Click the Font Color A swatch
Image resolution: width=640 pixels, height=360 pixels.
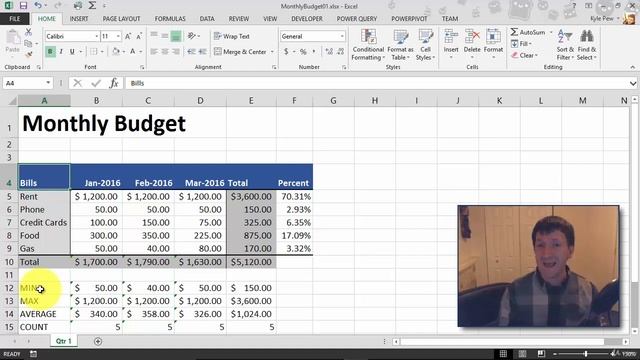pos(133,51)
